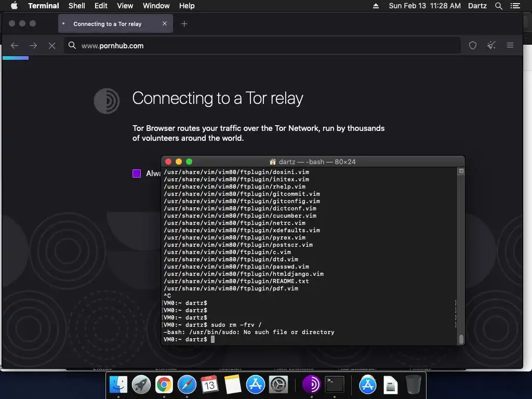Open App Store from the Dock
Viewport: 532px width, 399px height.
click(x=255, y=384)
